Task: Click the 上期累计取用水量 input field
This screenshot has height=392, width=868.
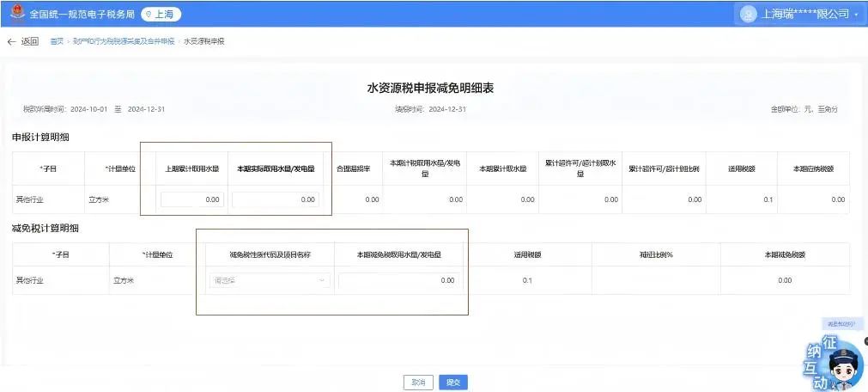Action: point(193,199)
